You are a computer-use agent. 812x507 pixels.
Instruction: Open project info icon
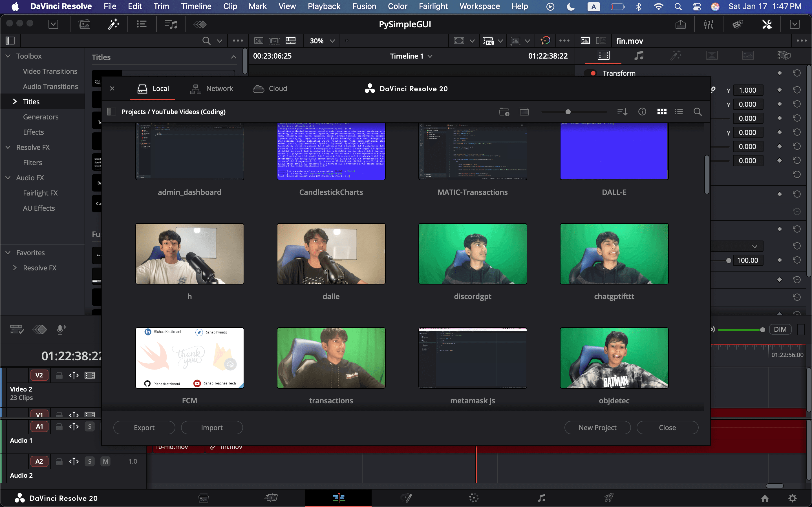point(642,112)
